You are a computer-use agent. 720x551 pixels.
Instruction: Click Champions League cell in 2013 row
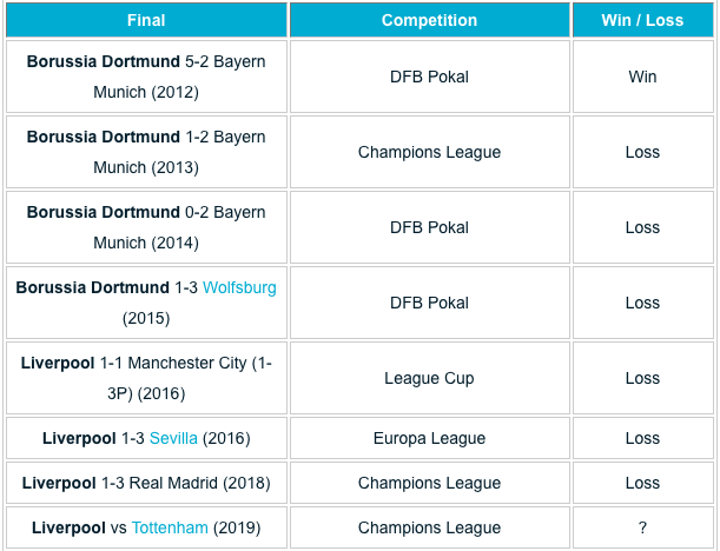(429, 152)
